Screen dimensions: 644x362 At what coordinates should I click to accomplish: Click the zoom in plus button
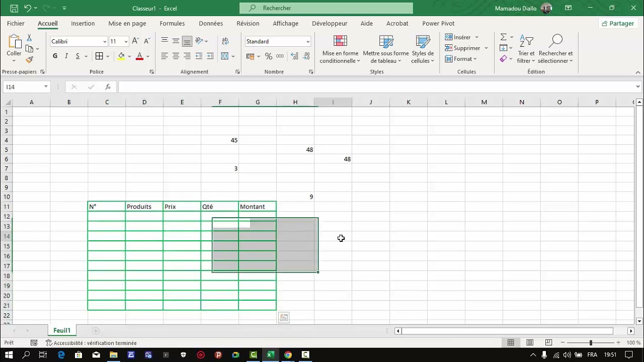[x=618, y=342]
